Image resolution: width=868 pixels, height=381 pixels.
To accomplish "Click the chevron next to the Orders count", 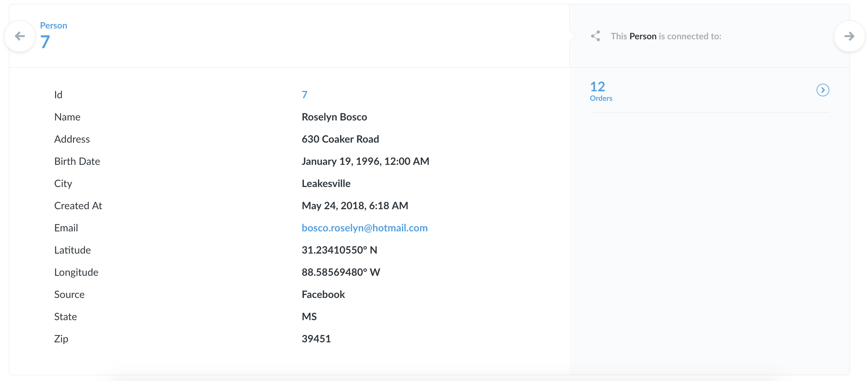I will click(824, 90).
